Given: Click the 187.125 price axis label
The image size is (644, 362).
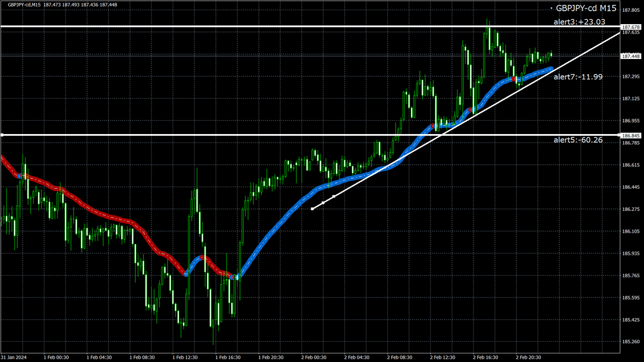Looking at the screenshot, I should pyautogui.click(x=631, y=99).
